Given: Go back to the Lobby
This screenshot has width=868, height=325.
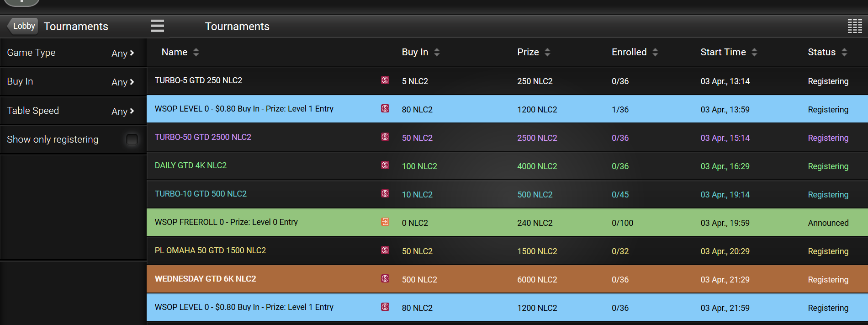Looking at the screenshot, I should coord(22,26).
